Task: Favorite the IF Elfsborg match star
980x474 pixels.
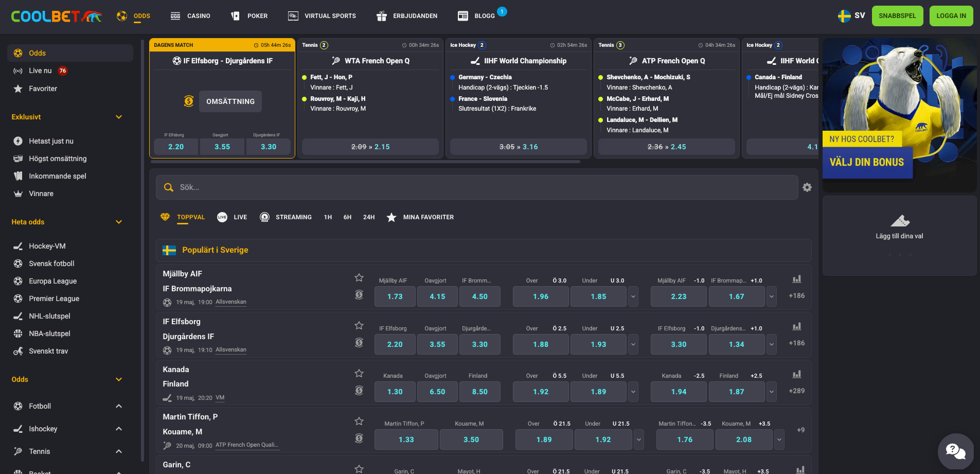Action: click(359, 326)
